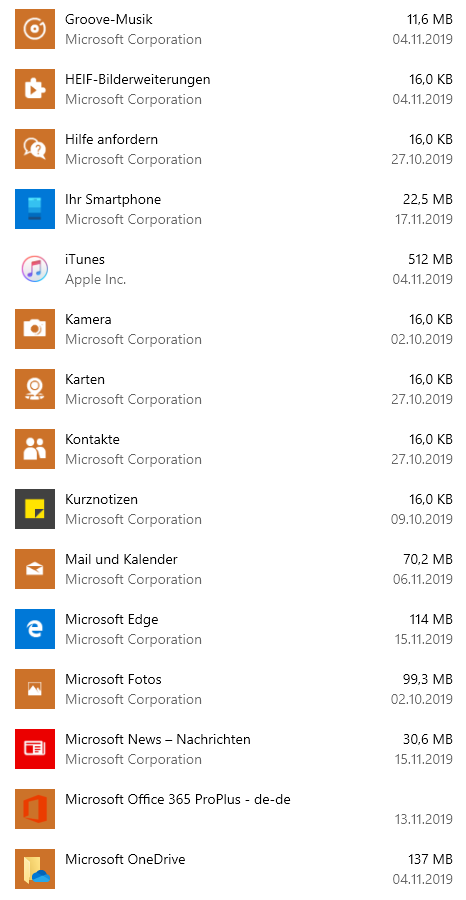Select the Microsoft Office 365 ProPlus icon
The image size is (466, 900).
pyautogui.click(x=35, y=809)
